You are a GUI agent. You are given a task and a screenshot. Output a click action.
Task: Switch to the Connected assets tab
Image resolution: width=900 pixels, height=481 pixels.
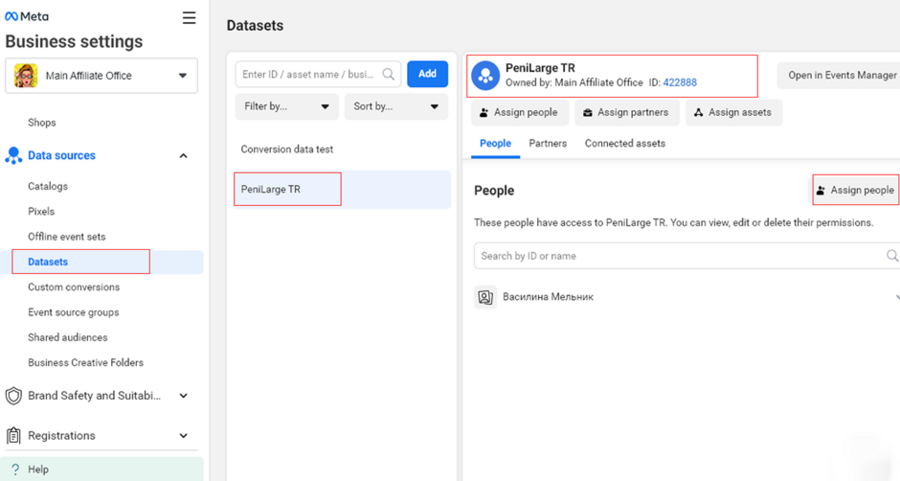pyautogui.click(x=625, y=143)
